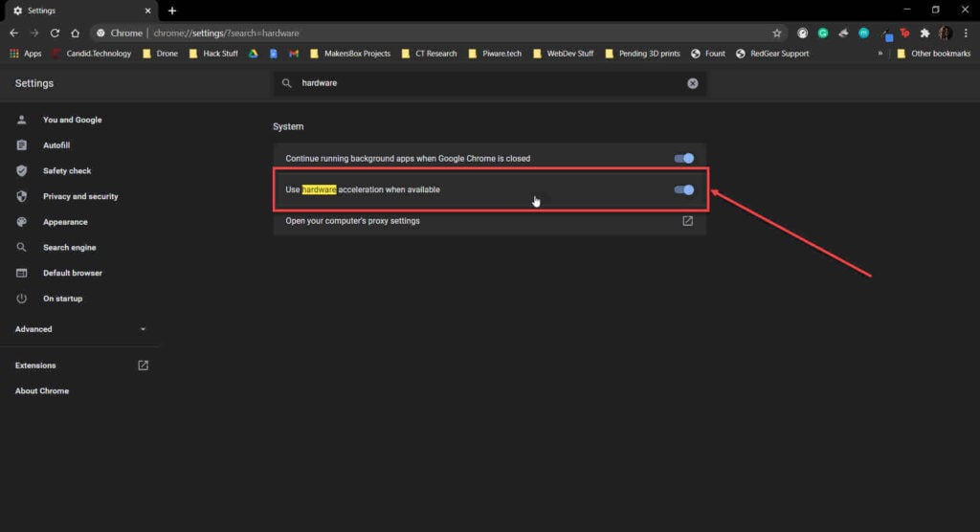Image resolution: width=980 pixels, height=532 pixels.
Task: Open the Gmail bookmark icon
Action: (294, 54)
